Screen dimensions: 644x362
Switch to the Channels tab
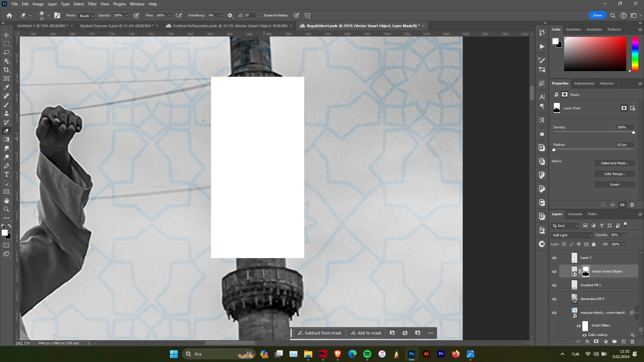(x=575, y=214)
